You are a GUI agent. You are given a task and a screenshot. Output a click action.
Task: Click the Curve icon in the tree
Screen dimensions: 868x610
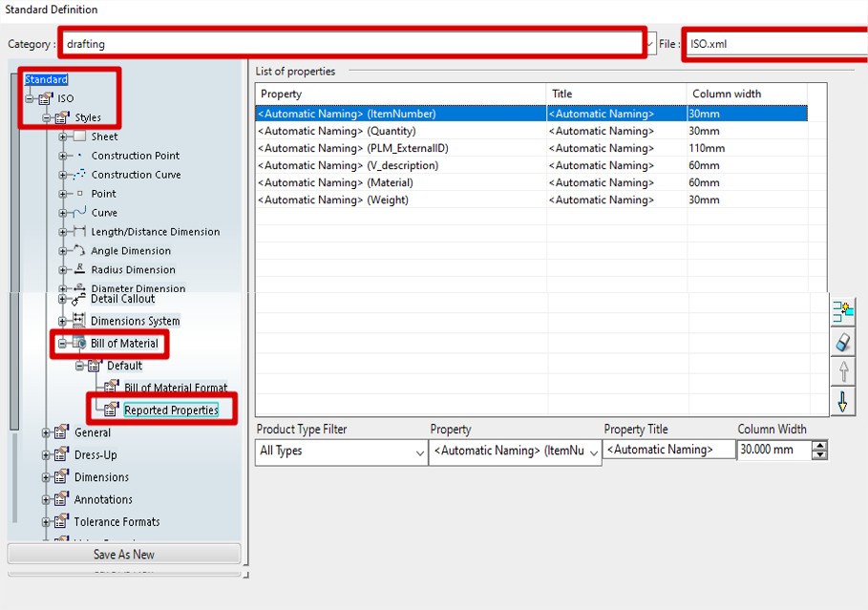pyautogui.click(x=79, y=213)
